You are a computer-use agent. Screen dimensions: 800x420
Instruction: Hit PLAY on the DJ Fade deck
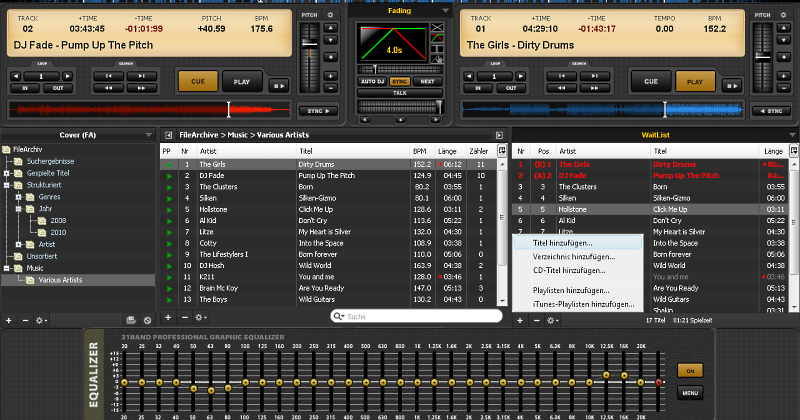tap(242, 81)
